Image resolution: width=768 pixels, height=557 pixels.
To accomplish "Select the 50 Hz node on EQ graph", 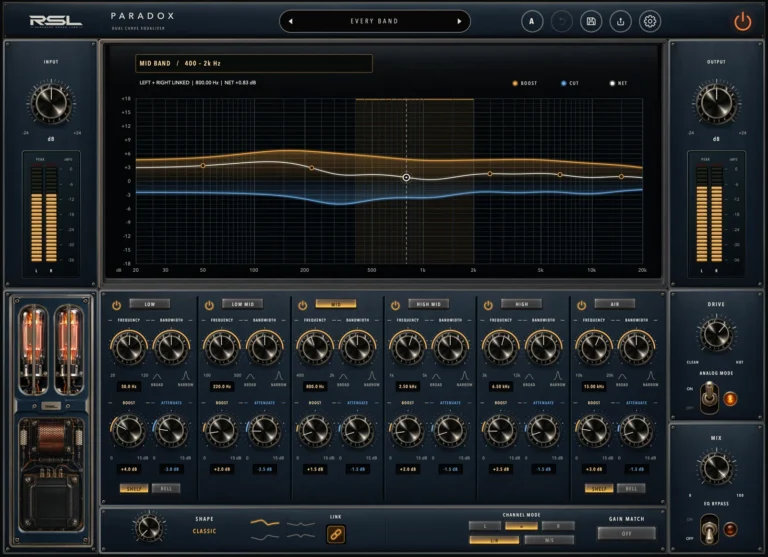I will point(203,166).
